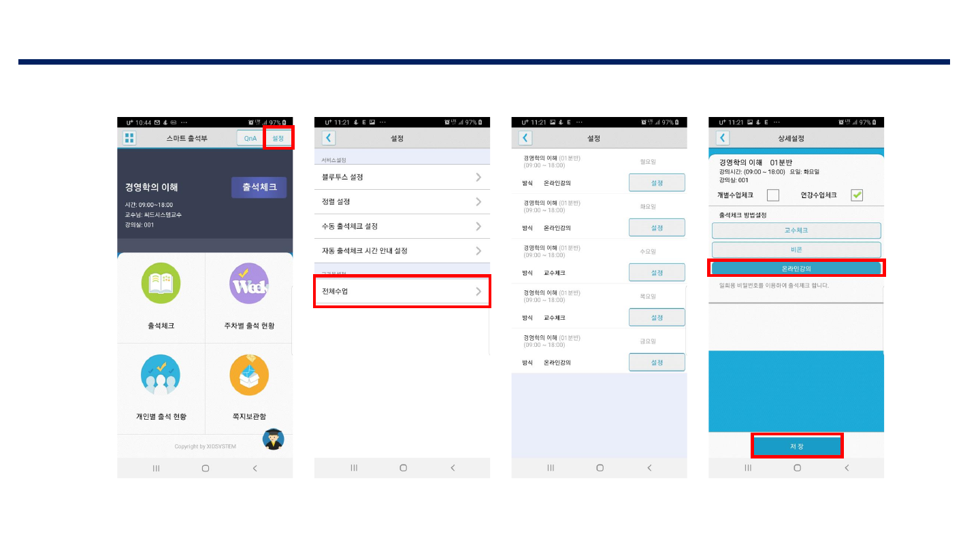Screen dimensions: 980x551
Task: Tap the green book 출석체크 icon
Action: tap(161, 282)
